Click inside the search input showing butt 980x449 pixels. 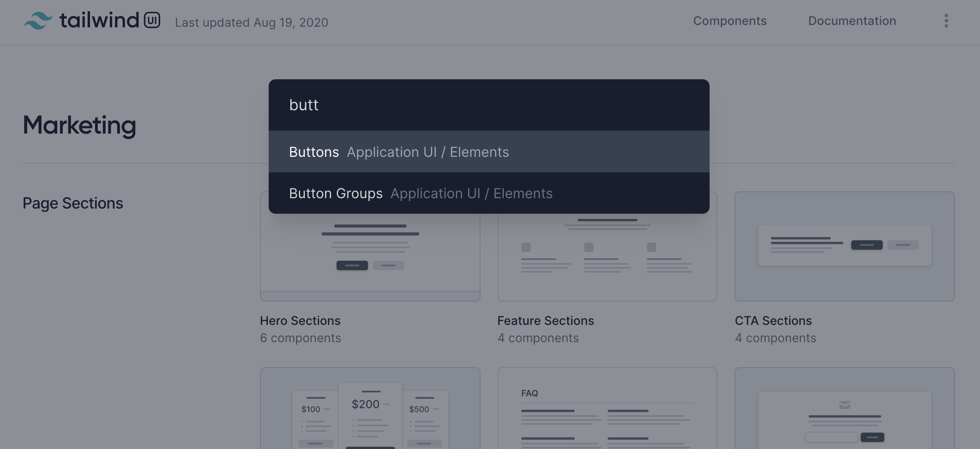431,104
